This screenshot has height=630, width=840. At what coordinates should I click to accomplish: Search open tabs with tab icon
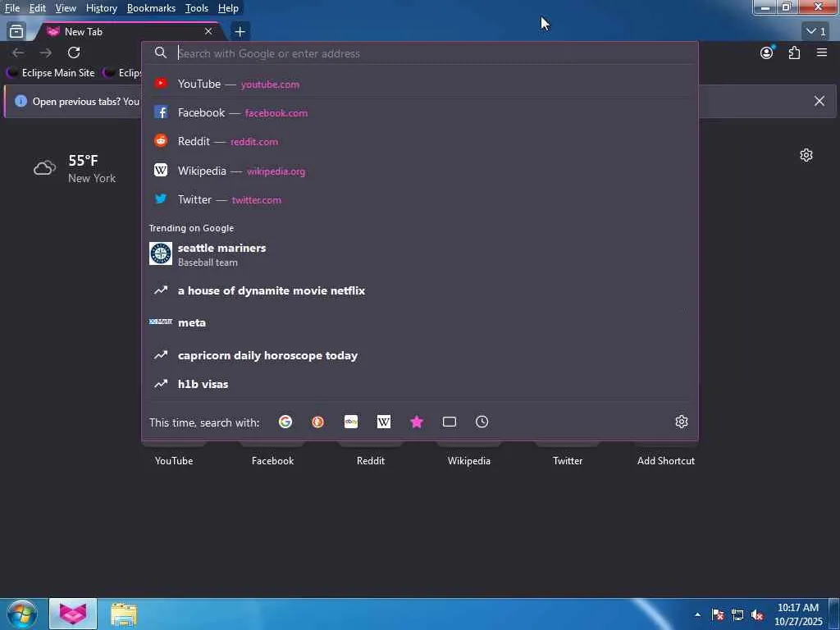click(450, 422)
